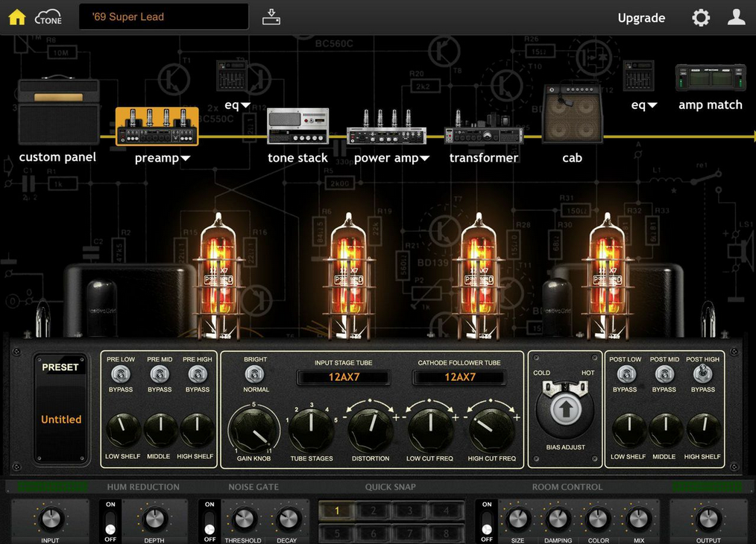This screenshot has width=756, height=544.
Task: Click the Gain Knob dial
Action: click(253, 430)
